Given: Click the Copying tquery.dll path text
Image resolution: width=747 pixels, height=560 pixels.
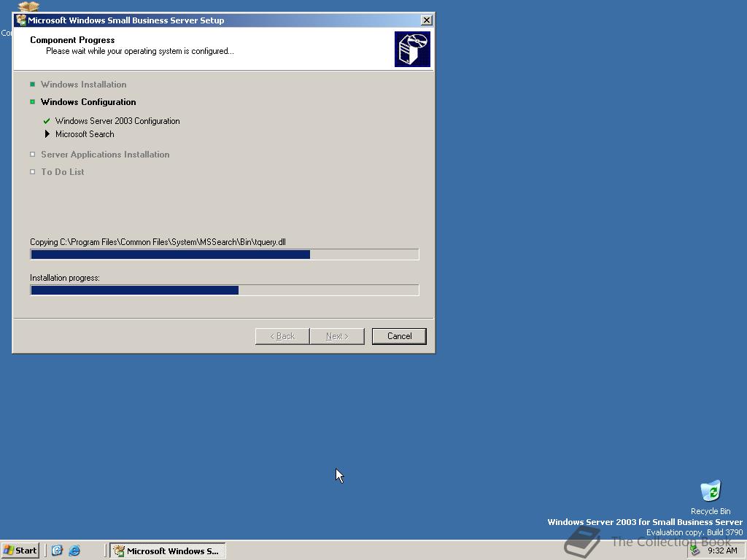Looking at the screenshot, I should (158, 242).
